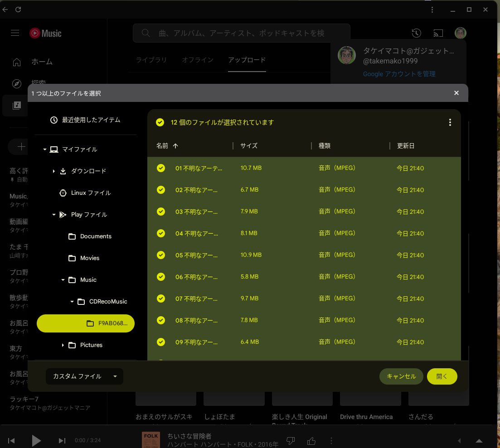This screenshot has height=448, width=500.
Task: Open the hamburger guide menu
Action: point(15,33)
